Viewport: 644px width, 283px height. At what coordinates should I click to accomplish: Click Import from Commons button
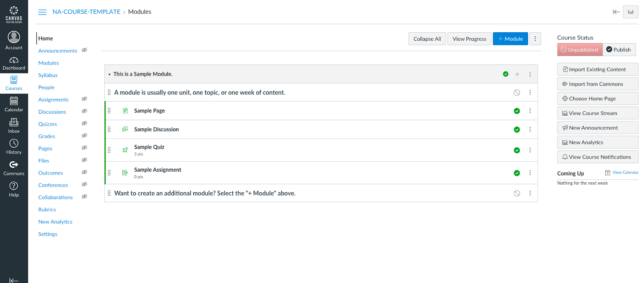[598, 84]
